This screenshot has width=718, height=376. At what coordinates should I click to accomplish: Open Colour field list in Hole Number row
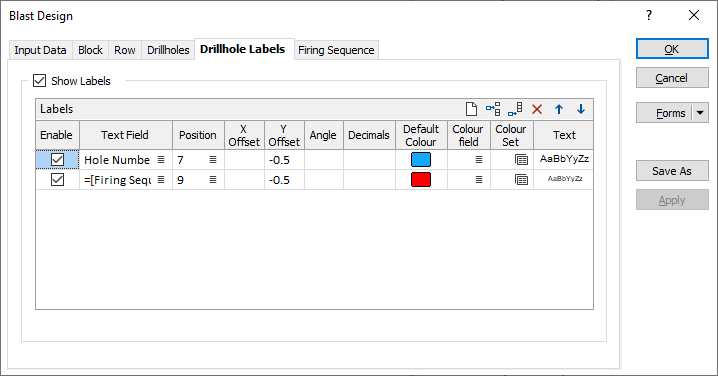479,159
